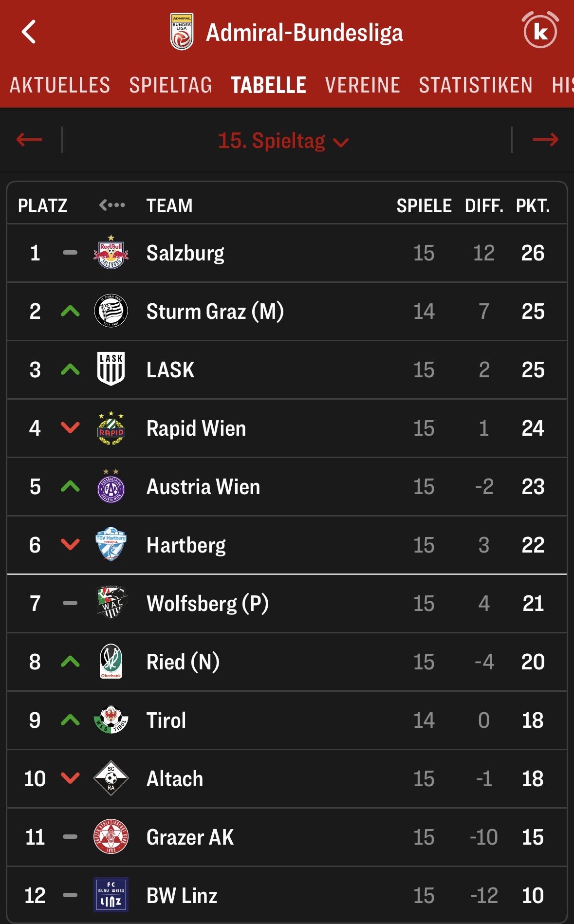Viewport: 574px width, 924px height.
Task: Tap the Austria Wien purple crest
Action: 111,486
